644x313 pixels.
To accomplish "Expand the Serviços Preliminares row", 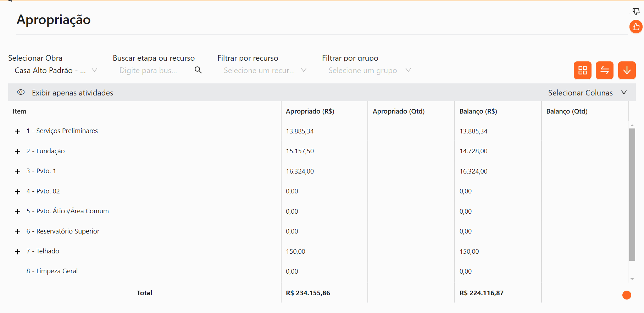I will point(17,131).
